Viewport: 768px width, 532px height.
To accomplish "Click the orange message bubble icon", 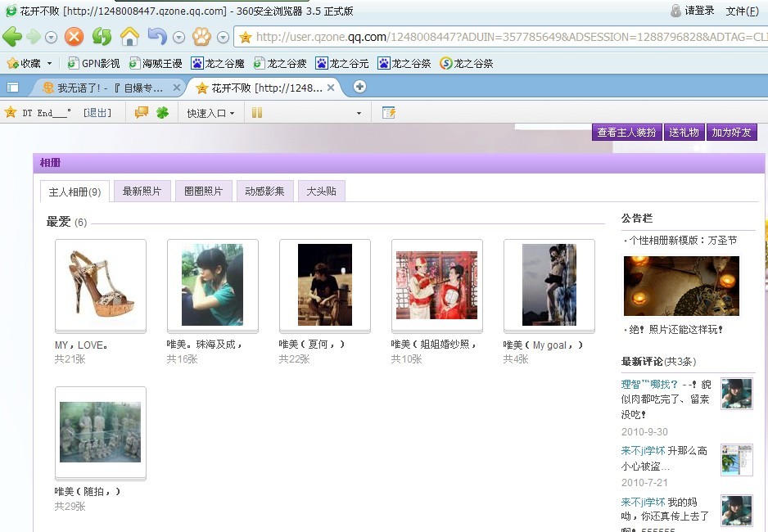I will point(141,113).
